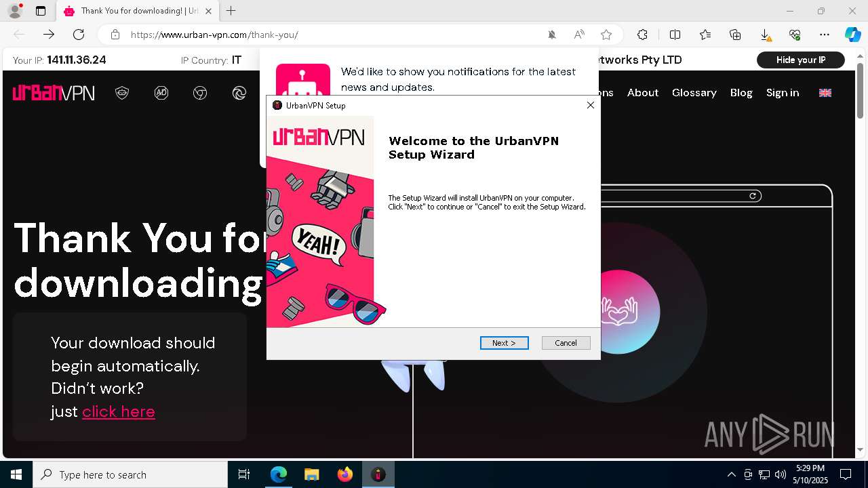Image resolution: width=868 pixels, height=488 pixels.
Task: Add this page to favorites star
Action: (x=606, y=35)
